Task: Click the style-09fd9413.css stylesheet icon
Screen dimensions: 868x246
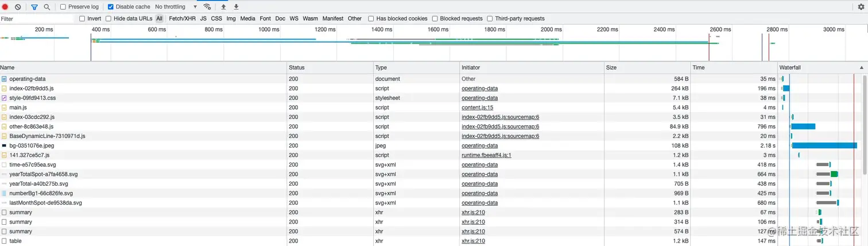Action: 4,98
